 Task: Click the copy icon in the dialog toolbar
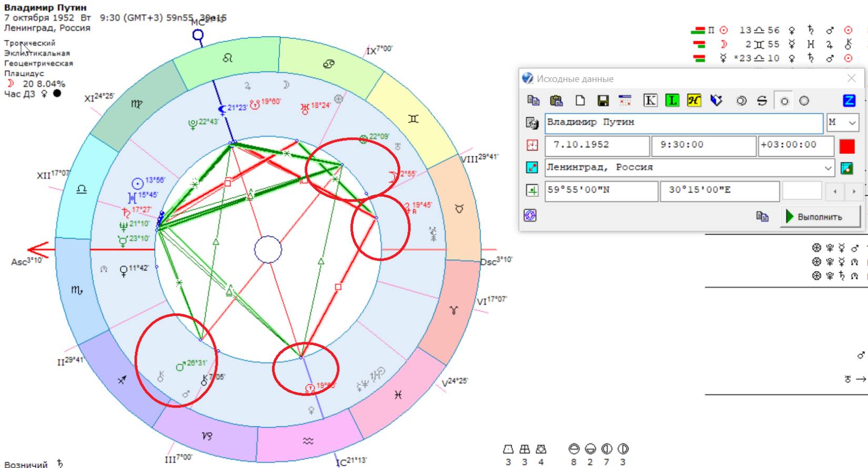point(533,100)
